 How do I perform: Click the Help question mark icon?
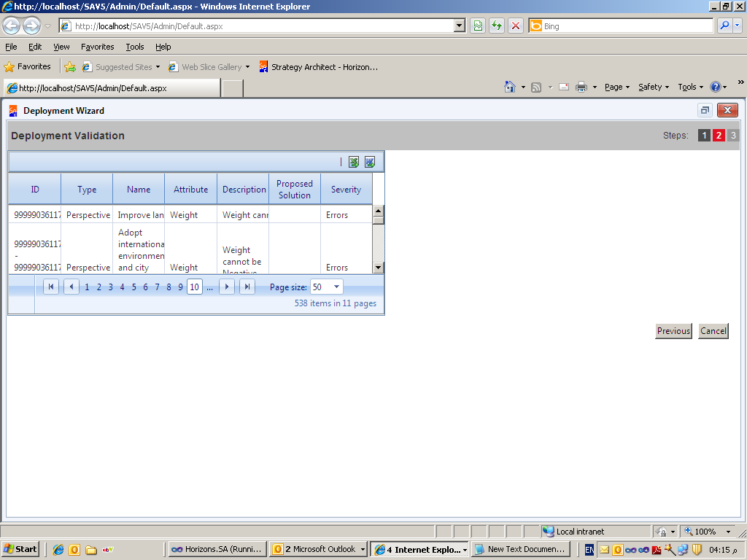[x=715, y=87]
